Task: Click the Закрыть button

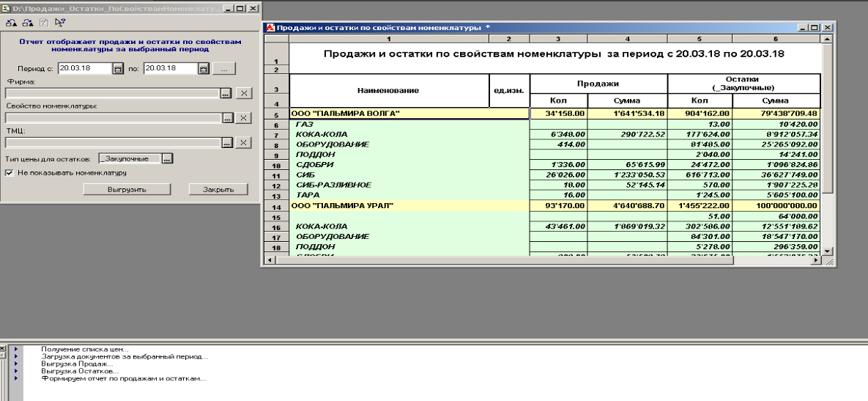Action: 218,189
